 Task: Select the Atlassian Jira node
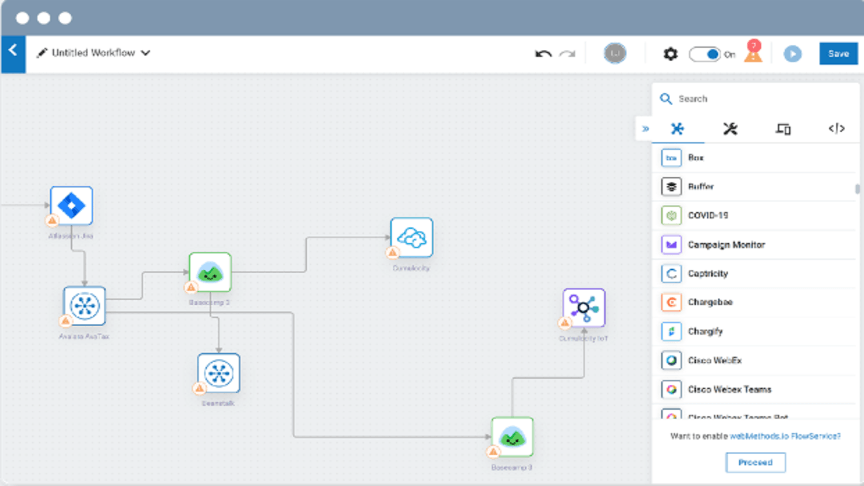[x=72, y=206]
